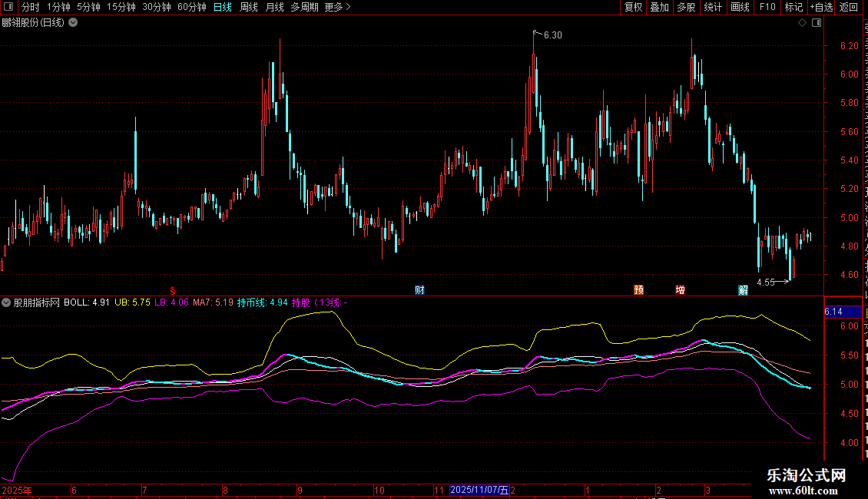Click the 解 unlock event marker
This screenshot has width=868, height=499.
coord(743,290)
